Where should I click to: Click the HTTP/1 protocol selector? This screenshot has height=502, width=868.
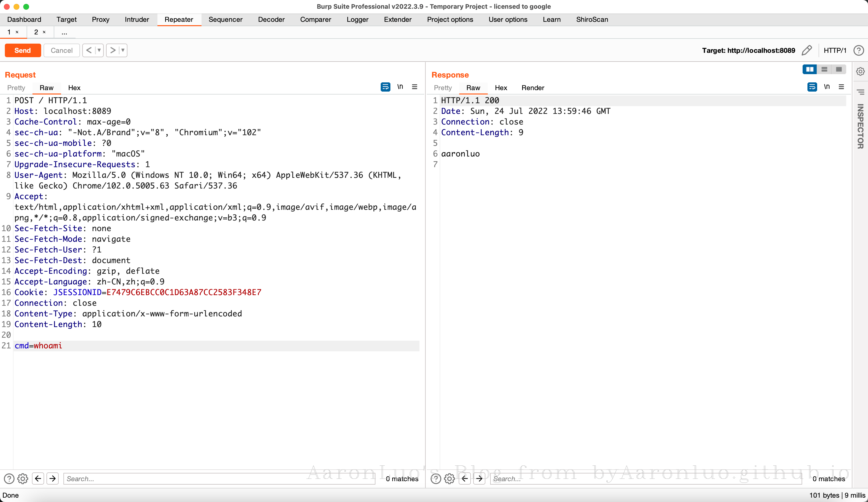835,50
